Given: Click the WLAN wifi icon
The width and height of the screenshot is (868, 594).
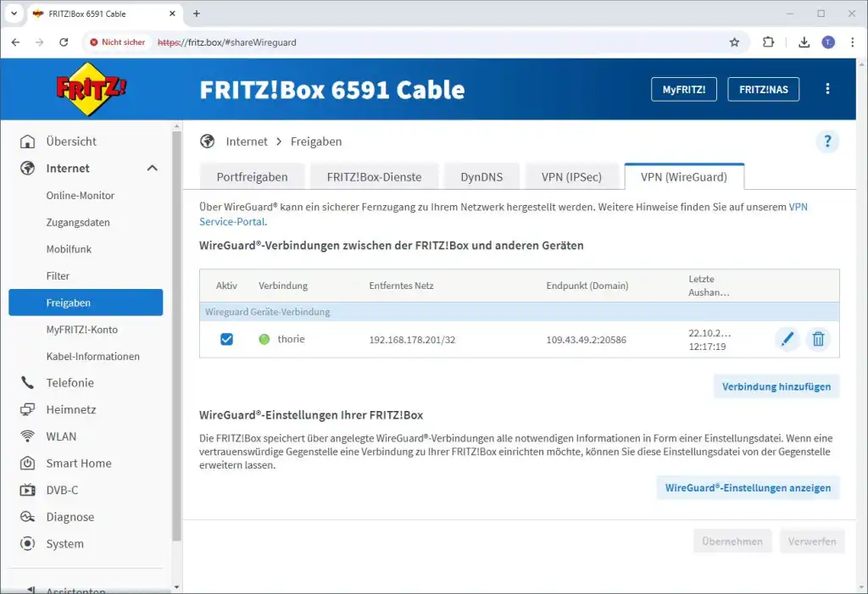Looking at the screenshot, I should click(x=27, y=436).
